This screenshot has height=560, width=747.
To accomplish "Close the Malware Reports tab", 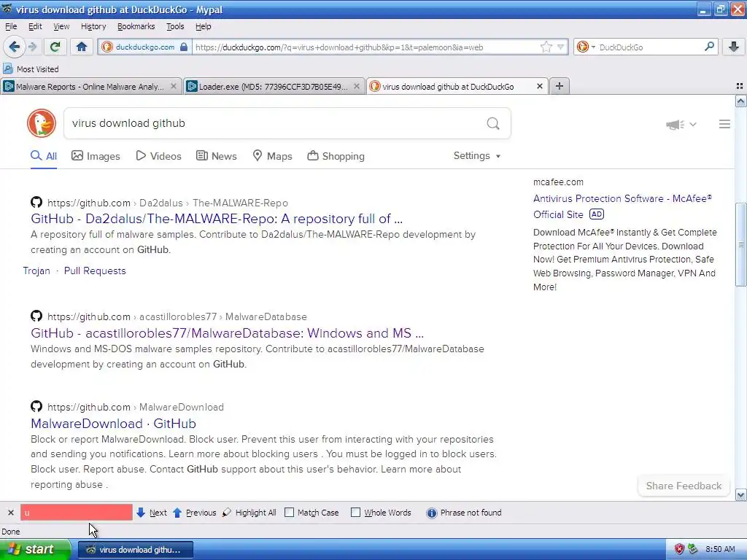I will click(174, 86).
